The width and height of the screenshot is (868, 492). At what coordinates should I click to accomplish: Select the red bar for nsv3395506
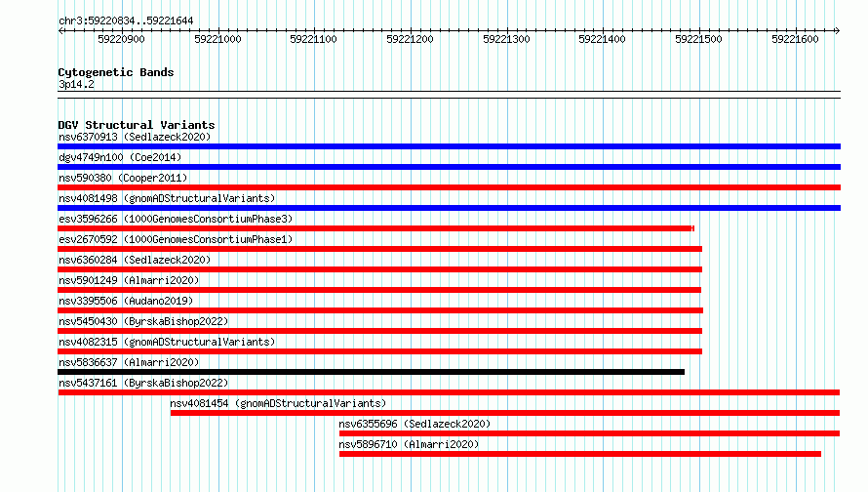pyautogui.click(x=380, y=310)
